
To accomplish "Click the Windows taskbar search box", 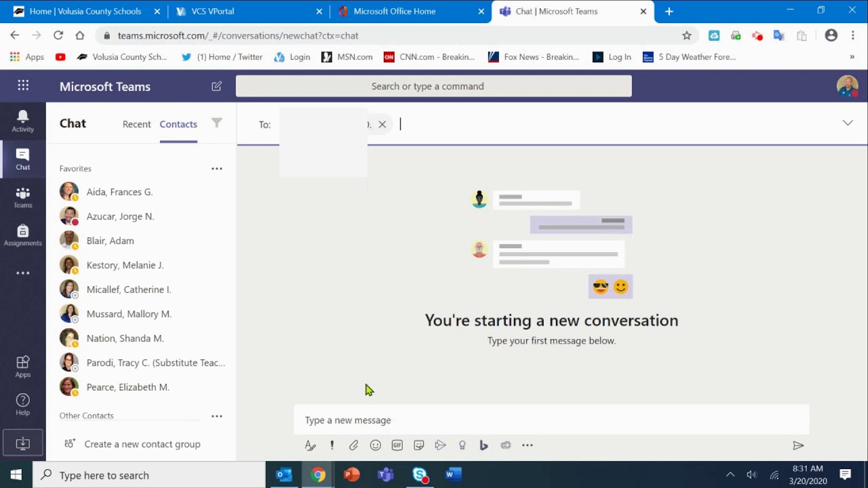I will [149, 475].
